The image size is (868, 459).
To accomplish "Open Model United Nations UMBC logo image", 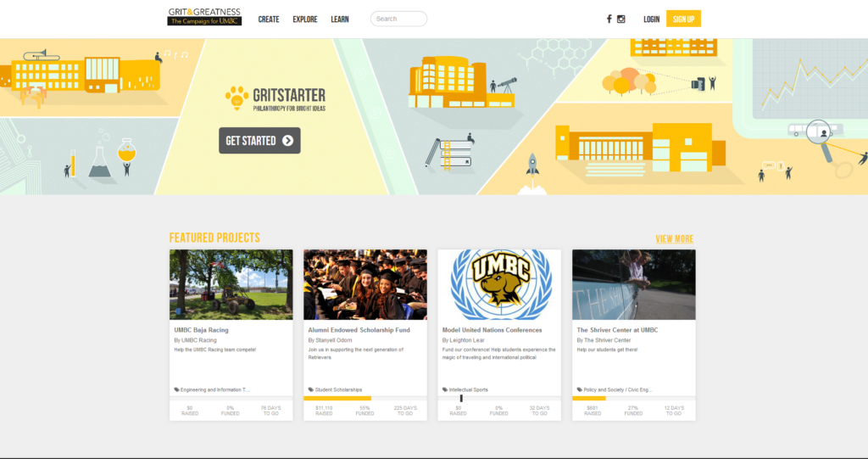I will 499,284.
